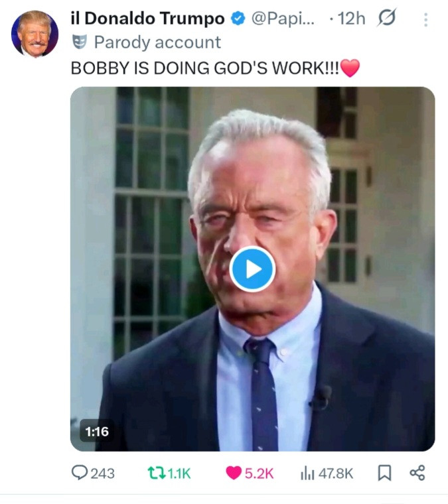This screenshot has height=504, width=448.
Task: Open view analytics bar chart icon
Action: pos(307,473)
